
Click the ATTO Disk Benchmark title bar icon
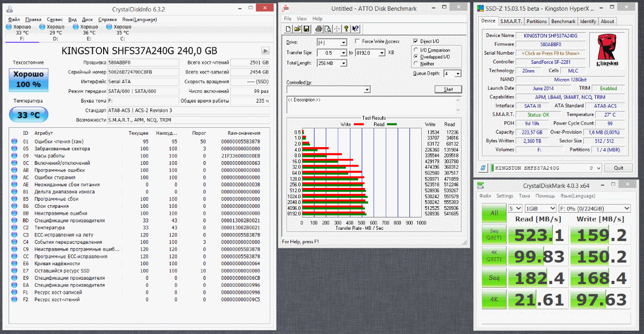click(x=286, y=9)
